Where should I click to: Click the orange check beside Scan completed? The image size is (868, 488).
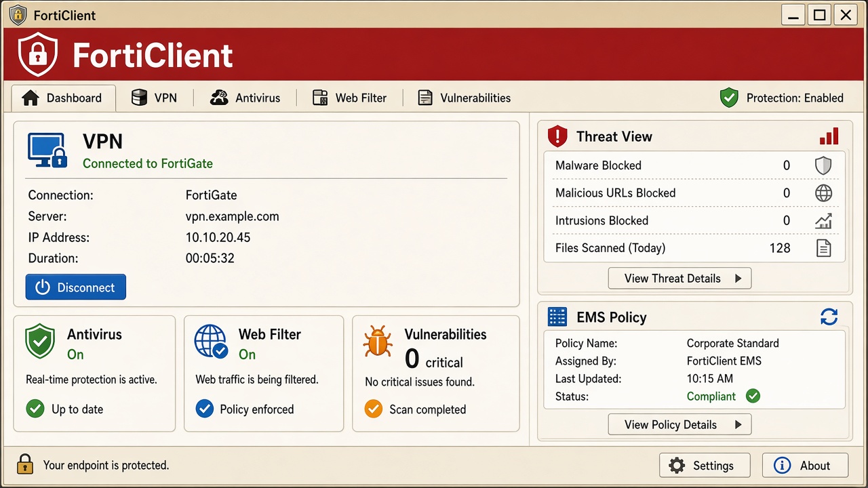point(374,409)
